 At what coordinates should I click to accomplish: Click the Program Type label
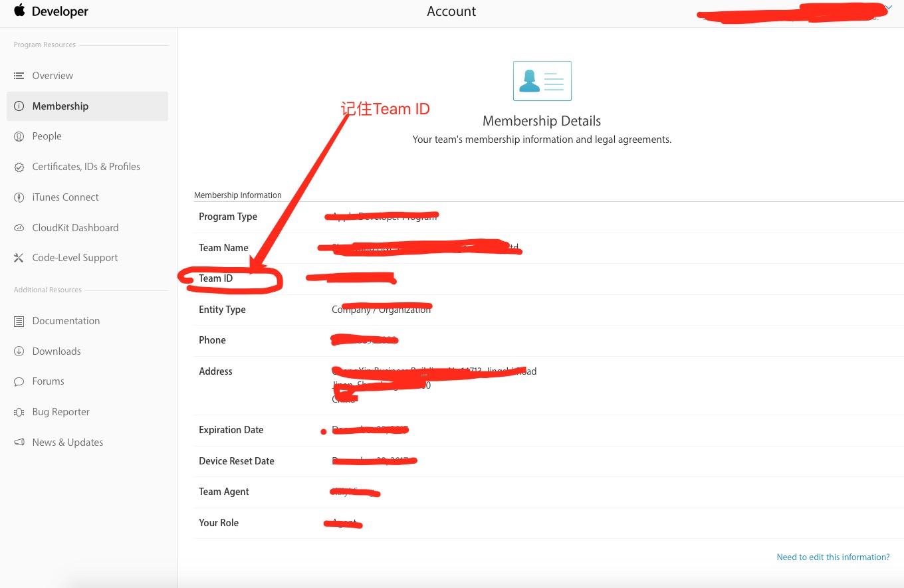point(228,217)
